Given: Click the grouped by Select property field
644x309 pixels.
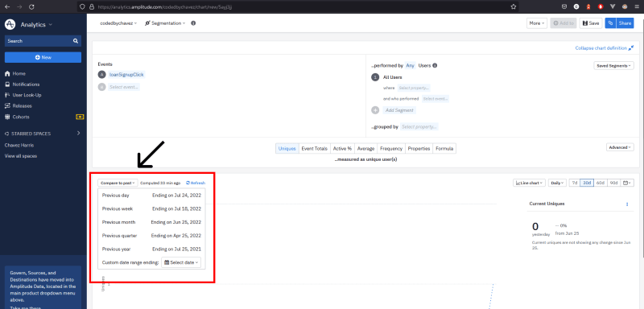Looking at the screenshot, I should (x=419, y=127).
